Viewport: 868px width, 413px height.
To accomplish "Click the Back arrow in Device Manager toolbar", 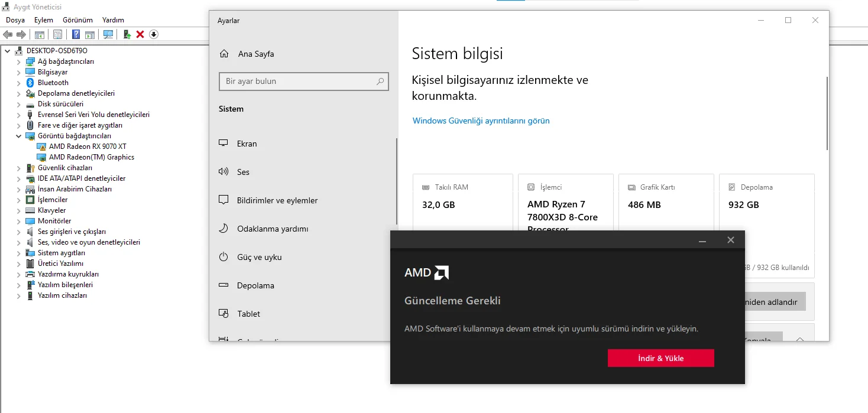I will [x=8, y=34].
